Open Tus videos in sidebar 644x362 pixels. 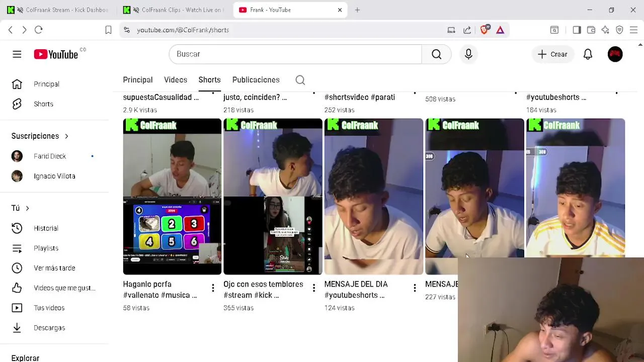point(54,308)
